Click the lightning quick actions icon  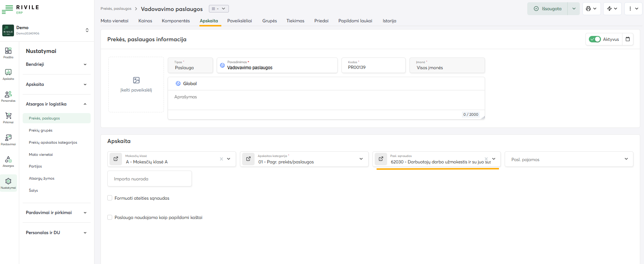(612, 9)
